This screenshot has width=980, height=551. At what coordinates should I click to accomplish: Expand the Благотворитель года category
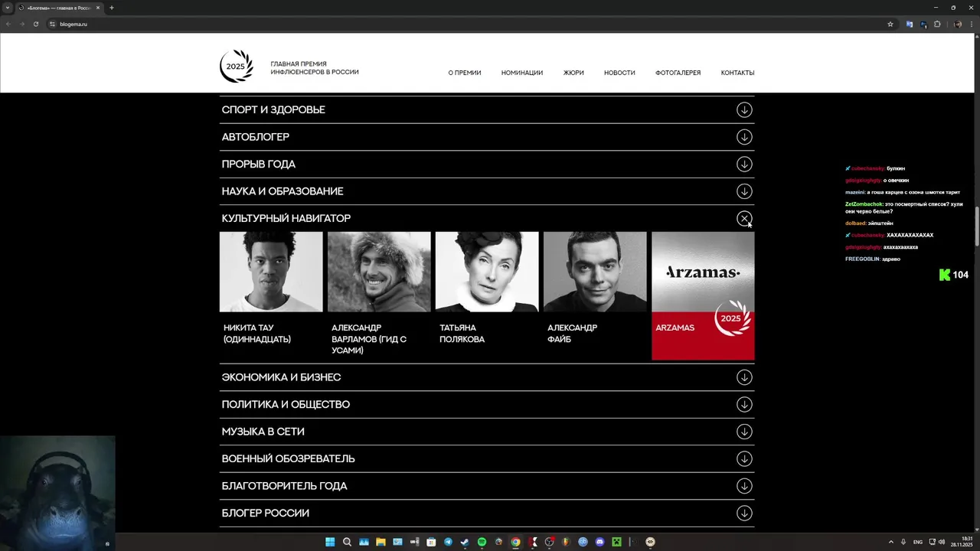click(x=744, y=486)
